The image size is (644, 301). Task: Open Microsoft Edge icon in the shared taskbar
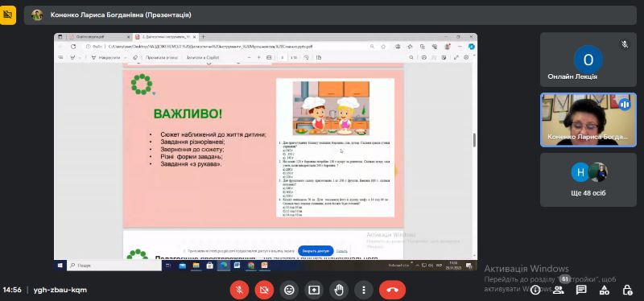pyautogui.click(x=224, y=266)
